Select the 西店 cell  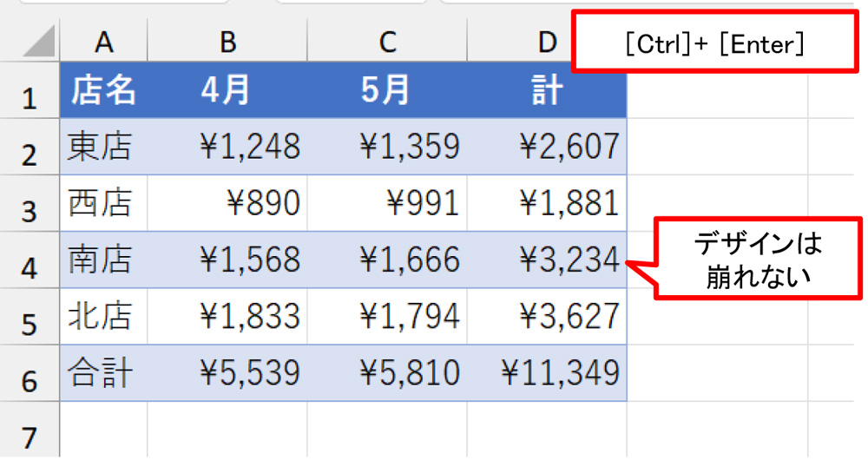(103, 203)
